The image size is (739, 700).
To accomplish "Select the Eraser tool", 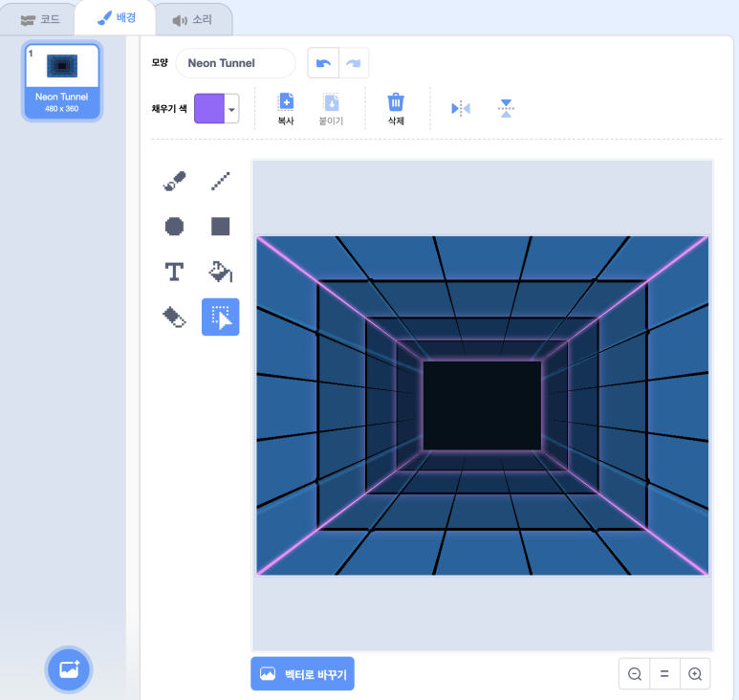I will 174,317.
